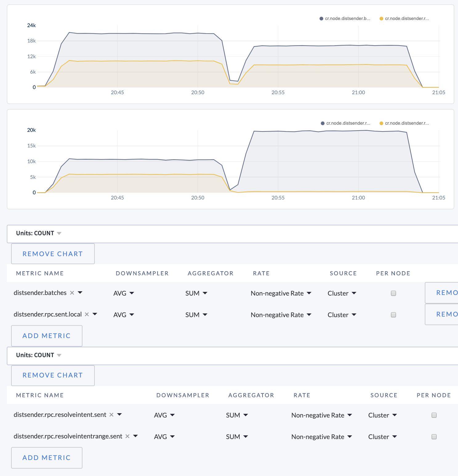Click the yellow legend dot in the second chart
This screenshot has width=458, height=476.
381,123
